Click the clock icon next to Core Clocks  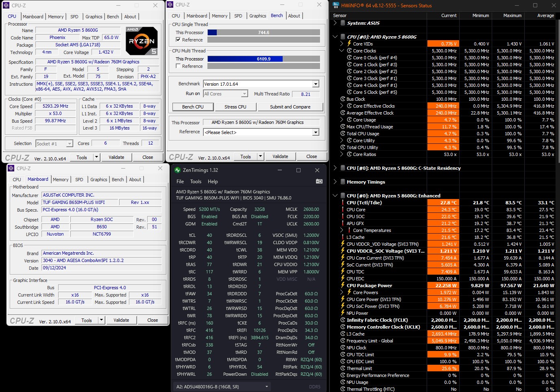coord(349,51)
